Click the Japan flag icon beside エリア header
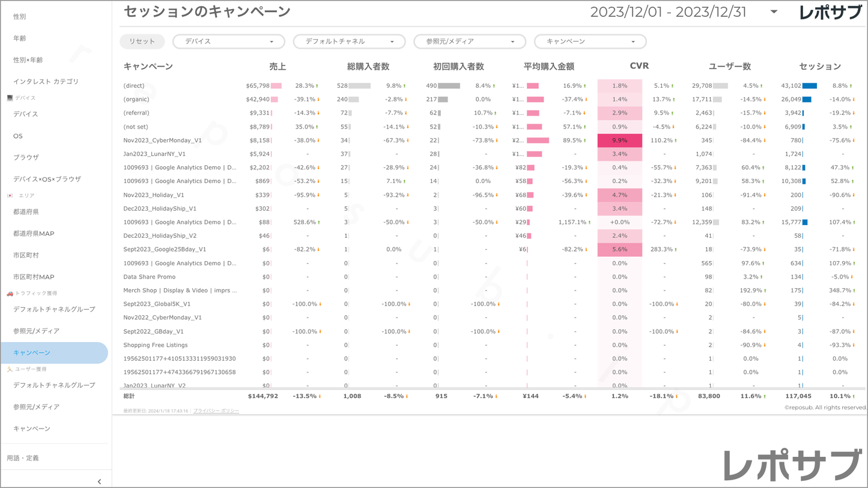Screen dimensions: 868x488 [10, 196]
